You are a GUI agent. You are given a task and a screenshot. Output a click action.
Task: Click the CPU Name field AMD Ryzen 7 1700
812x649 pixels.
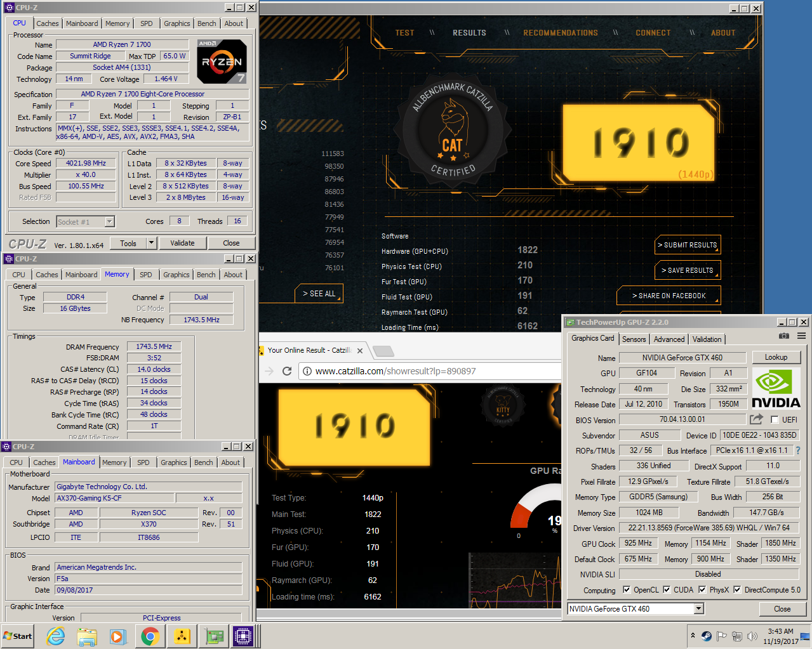point(122,44)
